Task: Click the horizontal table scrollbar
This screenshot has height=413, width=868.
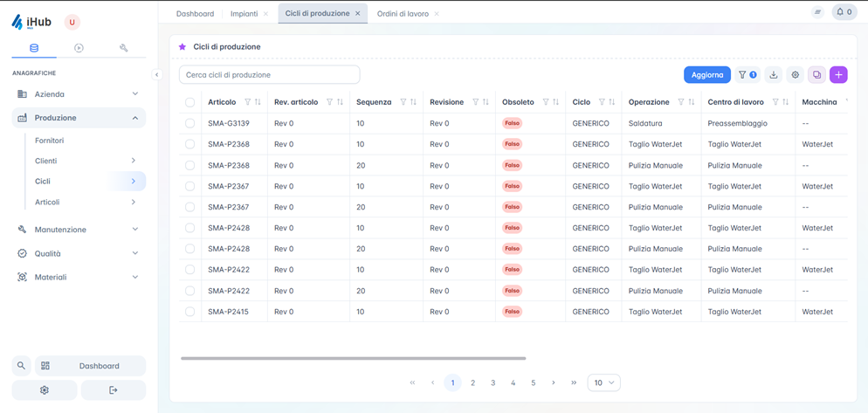Action: pyautogui.click(x=353, y=358)
